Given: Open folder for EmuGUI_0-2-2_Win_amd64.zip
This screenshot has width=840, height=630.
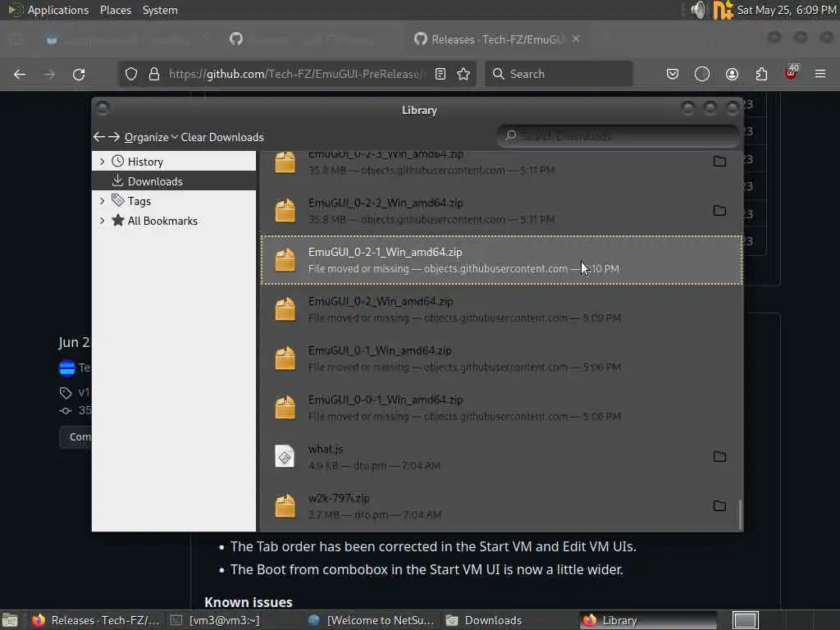Looking at the screenshot, I should point(719,211).
